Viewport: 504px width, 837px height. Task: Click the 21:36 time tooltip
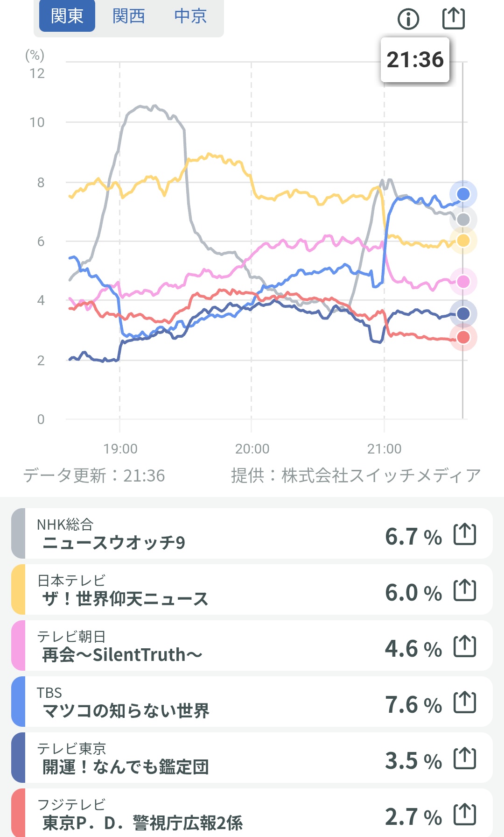pos(415,60)
